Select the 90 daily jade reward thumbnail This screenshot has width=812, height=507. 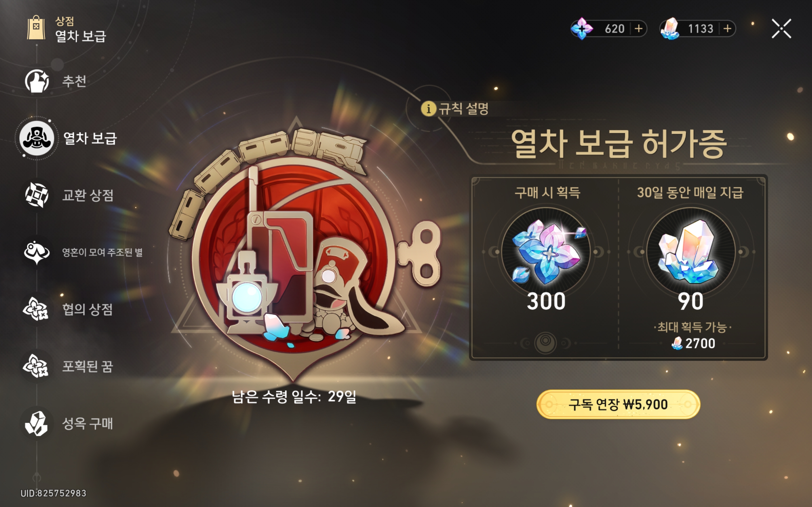click(691, 252)
